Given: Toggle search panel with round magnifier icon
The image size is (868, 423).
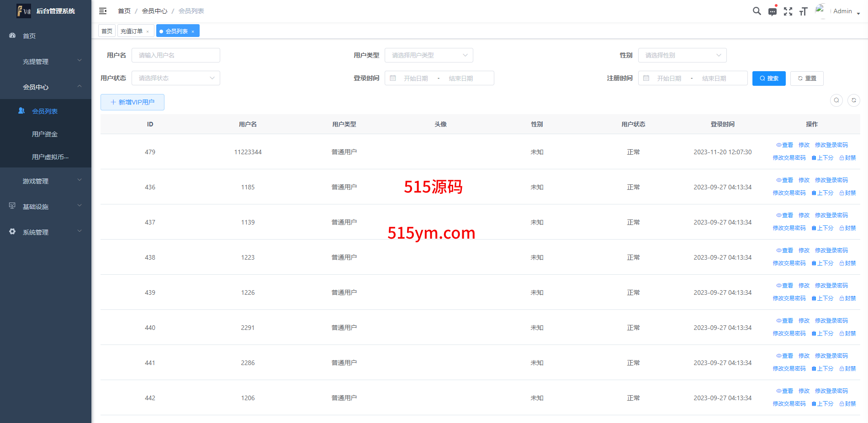Looking at the screenshot, I should pos(836,100).
